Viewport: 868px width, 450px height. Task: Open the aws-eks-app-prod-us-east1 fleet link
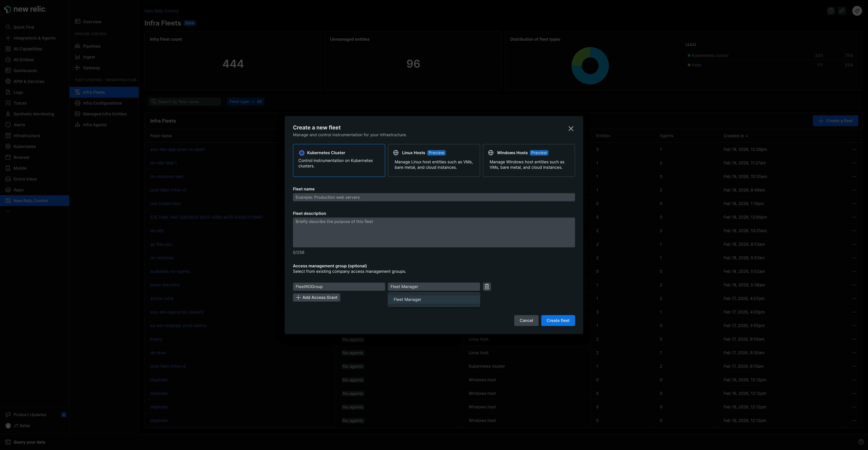click(177, 149)
